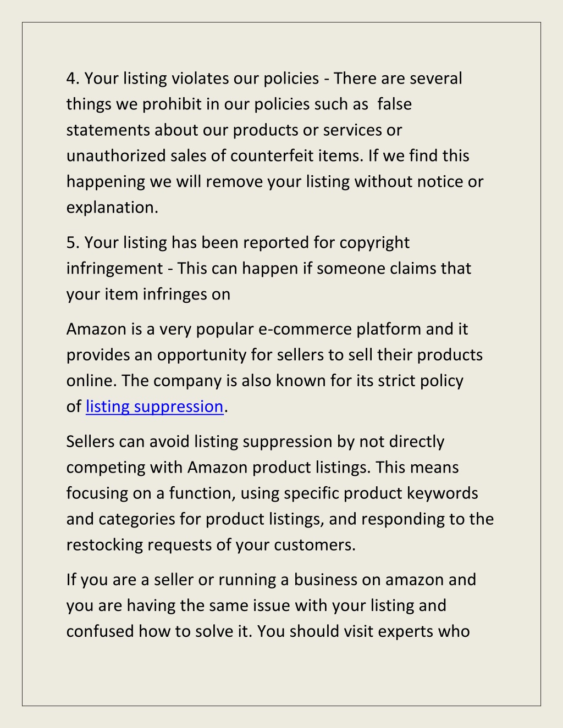Click the line 'confused how to solve it'

(x=158, y=631)
